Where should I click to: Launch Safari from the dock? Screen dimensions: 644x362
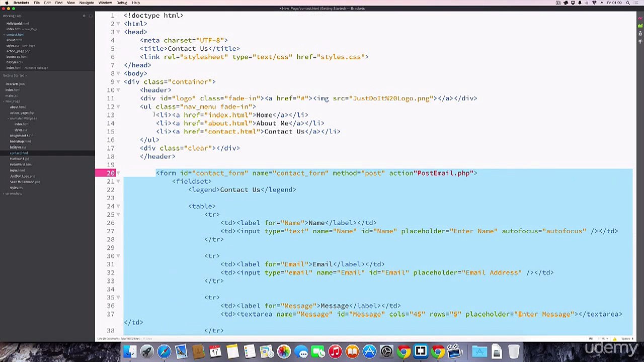(x=164, y=351)
